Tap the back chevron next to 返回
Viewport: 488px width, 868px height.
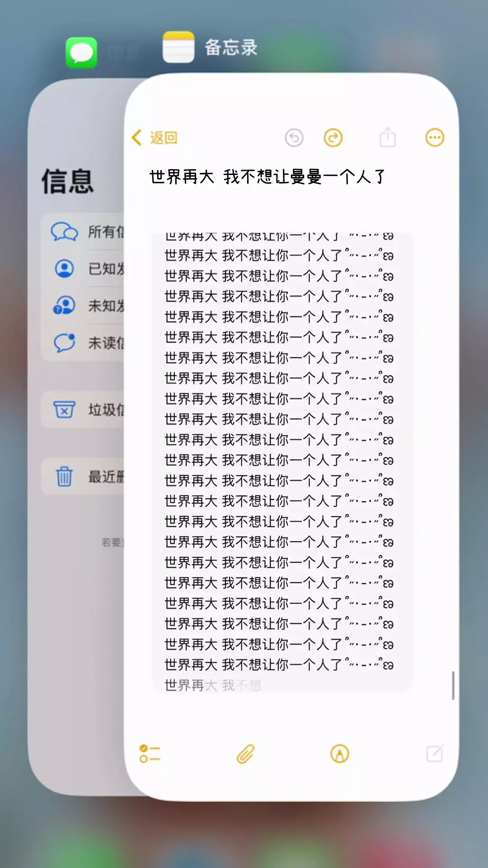136,137
